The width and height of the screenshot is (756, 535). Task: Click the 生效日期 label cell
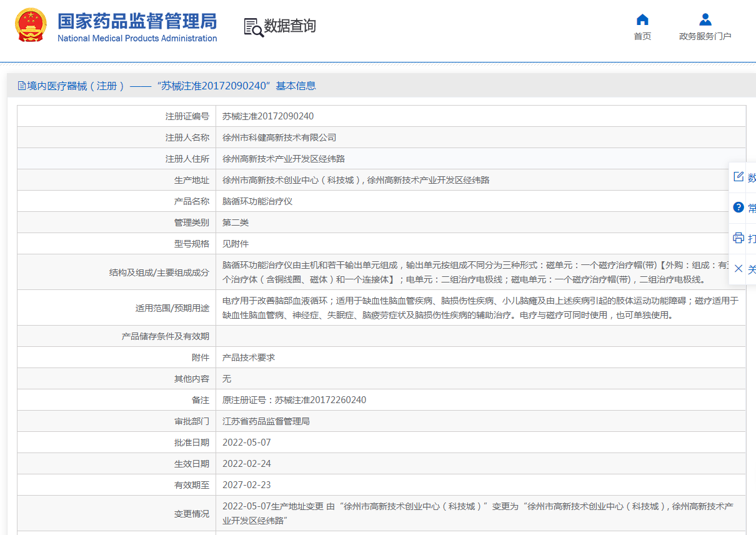pos(116,464)
